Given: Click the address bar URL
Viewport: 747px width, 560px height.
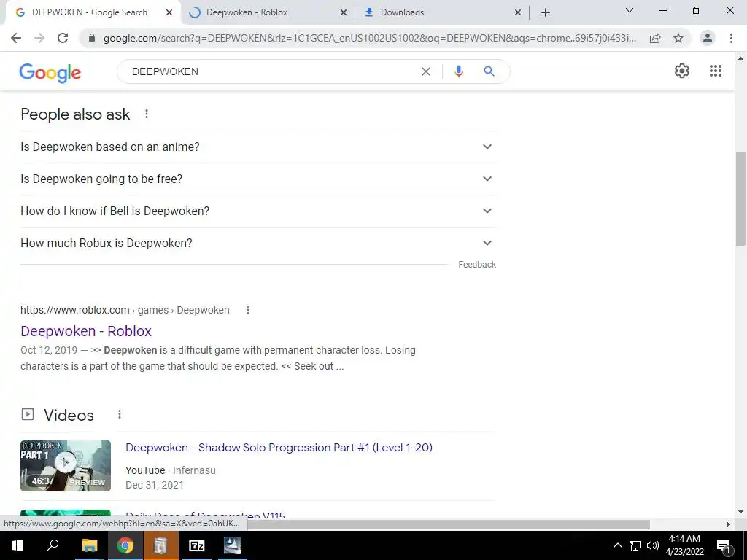Looking at the screenshot, I should click(369, 38).
